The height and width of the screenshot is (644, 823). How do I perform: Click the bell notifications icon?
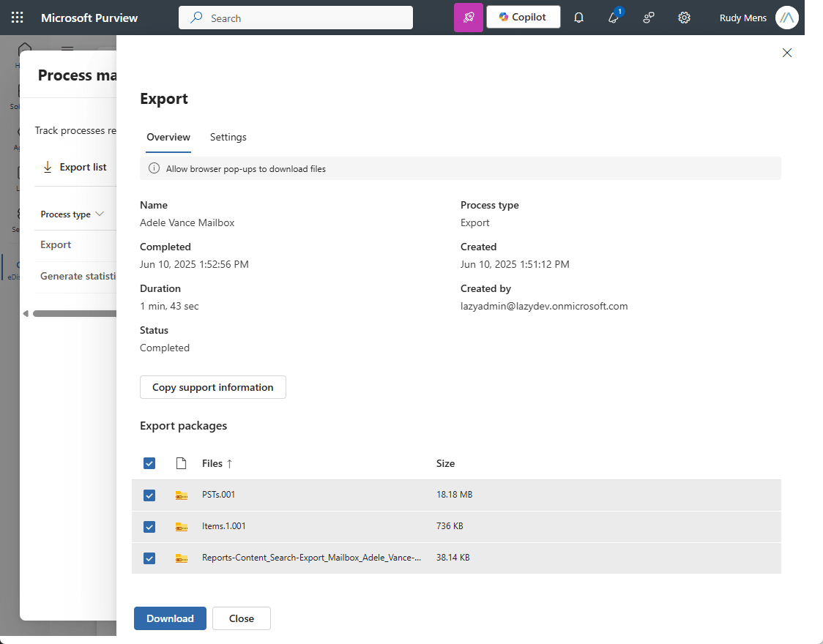[x=578, y=18]
